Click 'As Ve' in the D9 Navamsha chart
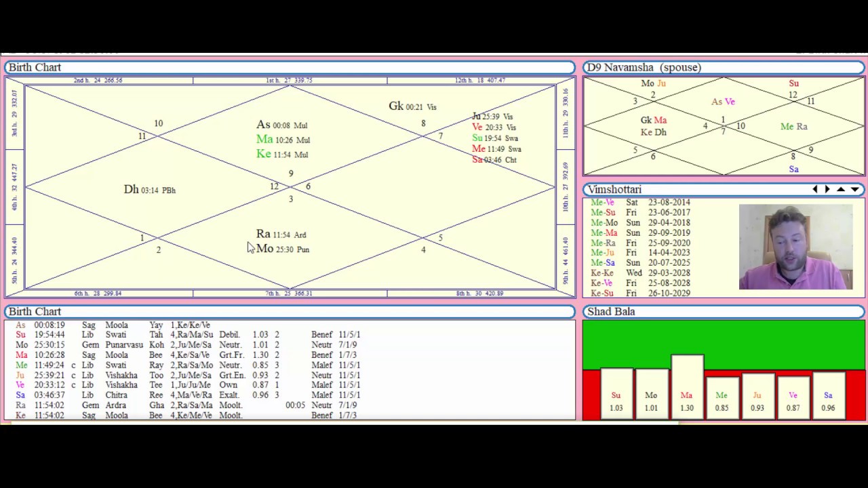Image resolution: width=868 pixels, height=488 pixels. 723,102
